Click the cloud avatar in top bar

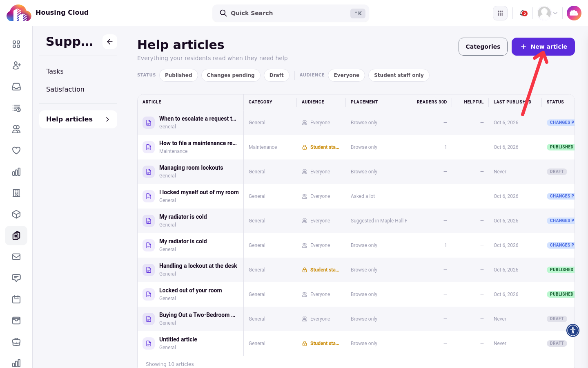tap(574, 13)
